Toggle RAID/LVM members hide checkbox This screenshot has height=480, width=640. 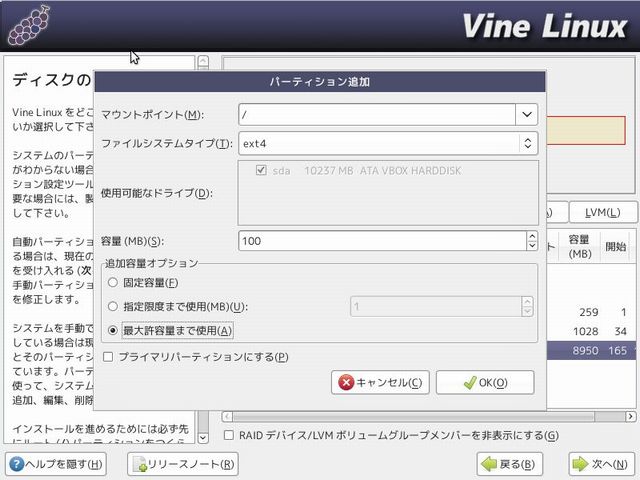[229, 435]
